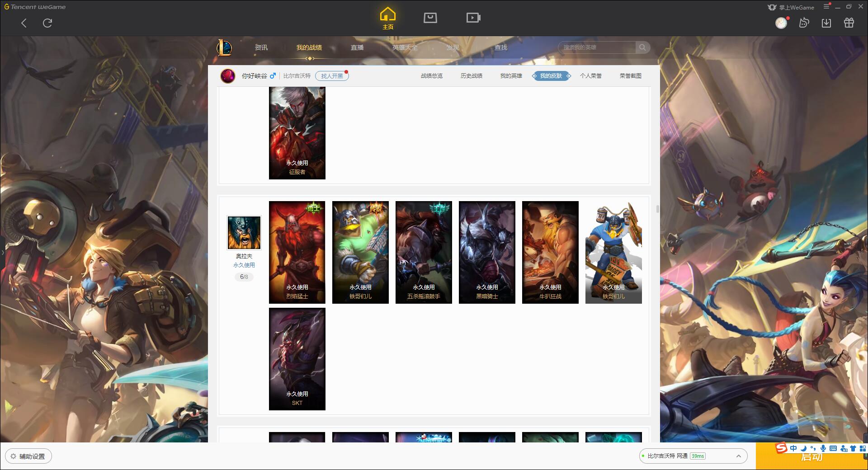
Task: Open the 征服者 skin thumbnail
Action: coord(297,133)
